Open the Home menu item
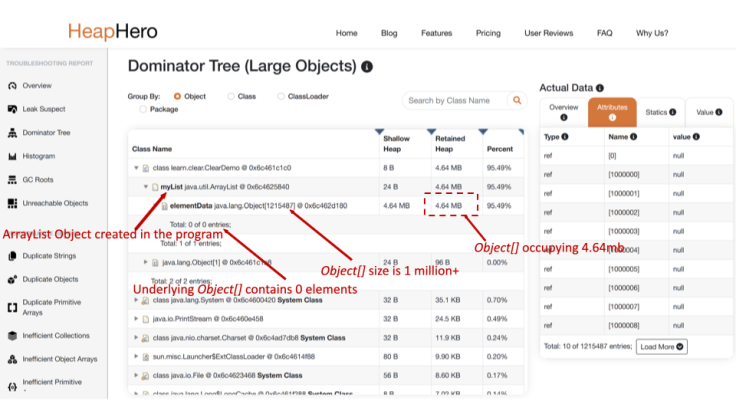The image size is (736, 414). point(346,33)
